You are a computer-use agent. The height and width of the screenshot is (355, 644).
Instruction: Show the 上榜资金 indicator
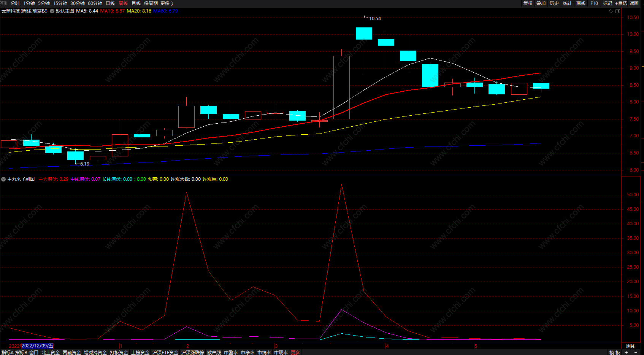(x=140, y=353)
